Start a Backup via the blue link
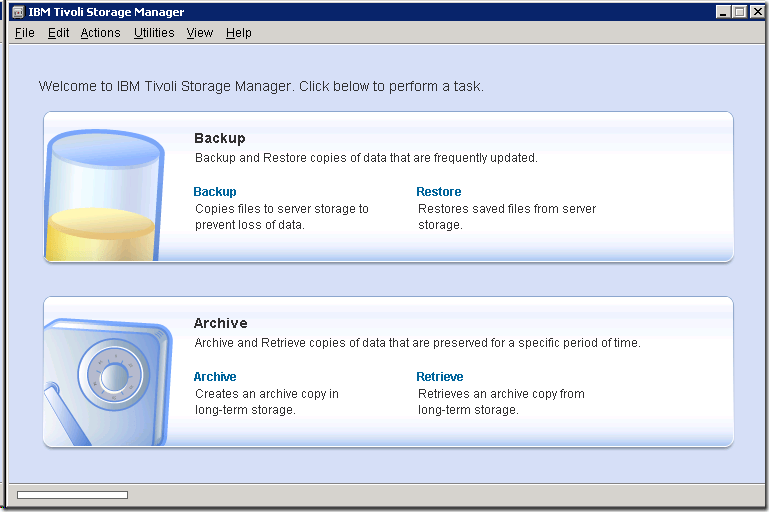This screenshot has width=769, height=512. point(215,192)
